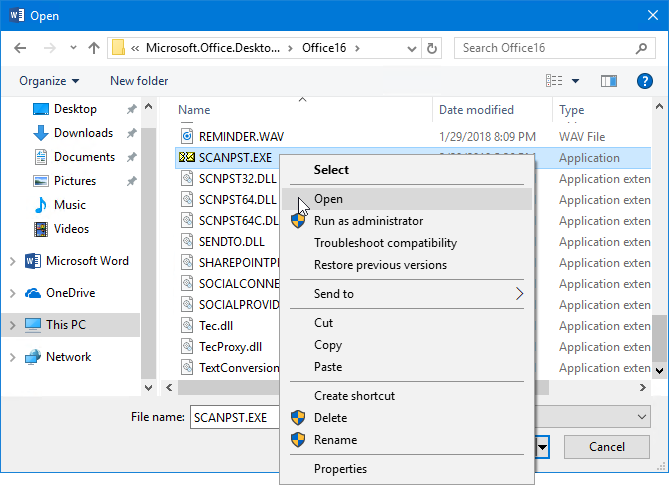
Task: Select Network in navigation pane
Action: coord(68,357)
